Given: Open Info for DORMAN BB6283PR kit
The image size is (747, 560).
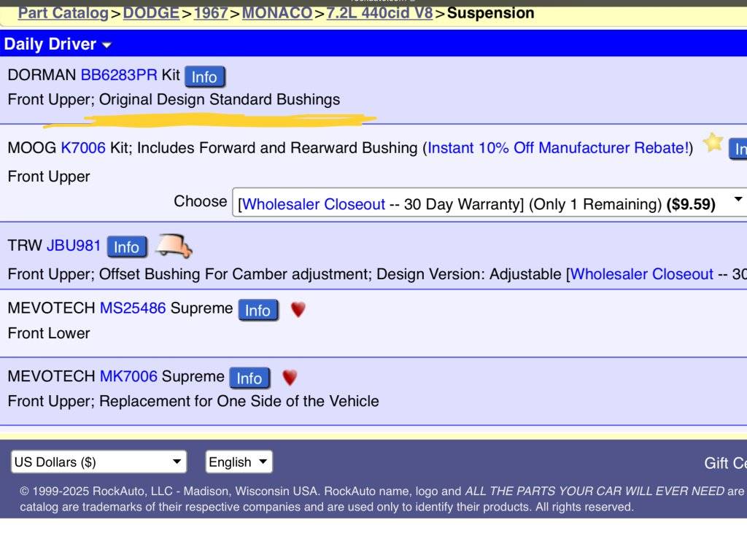Looking at the screenshot, I should click(204, 77).
